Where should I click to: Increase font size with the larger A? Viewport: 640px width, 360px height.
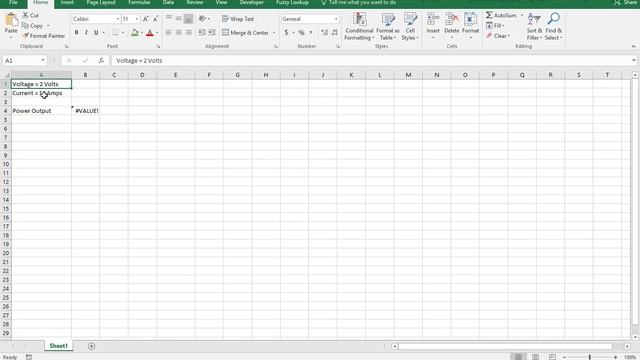pos(146,19)
